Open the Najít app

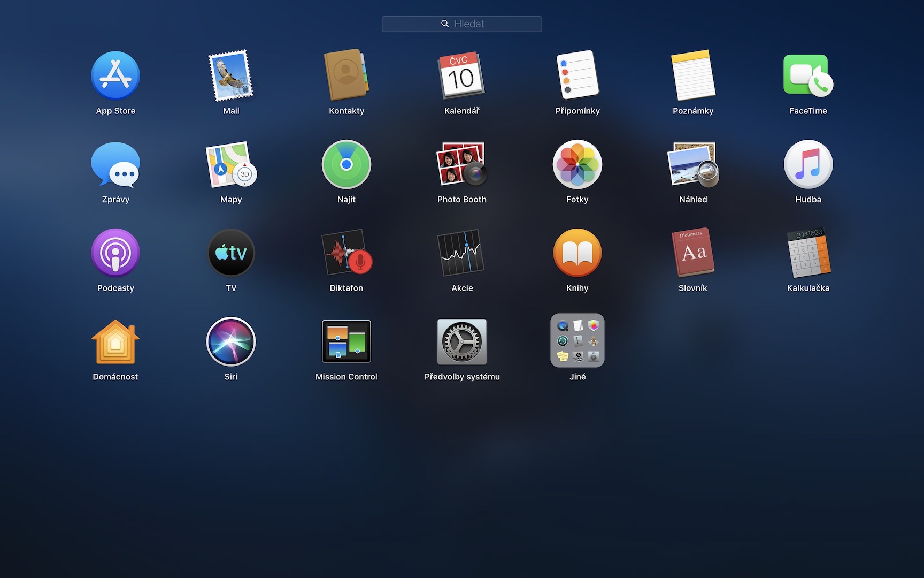[346, 164]
